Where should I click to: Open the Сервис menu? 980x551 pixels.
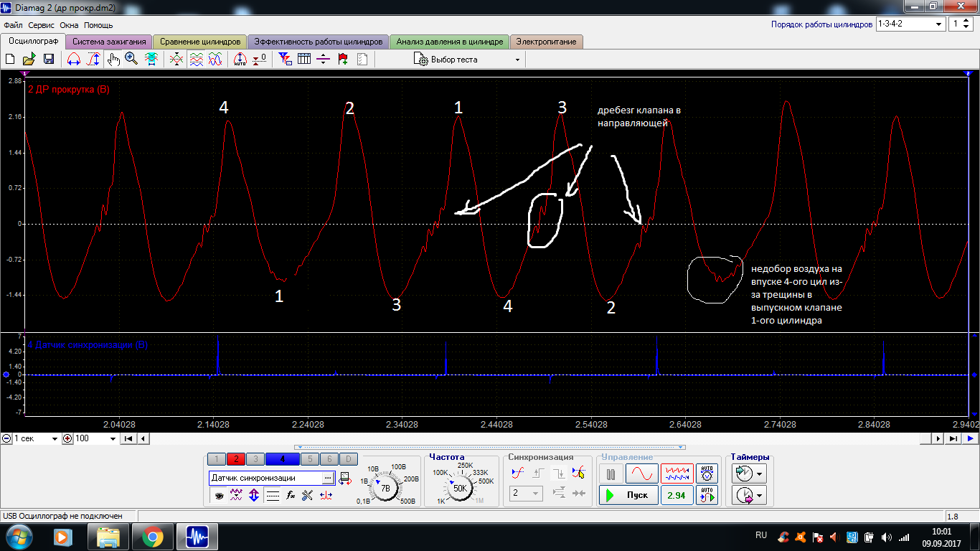tap(42, 25)
